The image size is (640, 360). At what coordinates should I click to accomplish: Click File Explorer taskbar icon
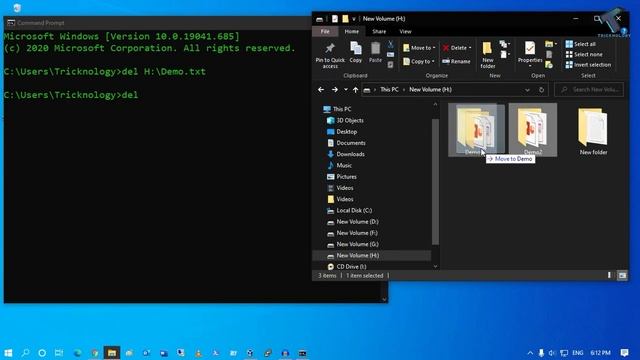(x=112, y=353)
